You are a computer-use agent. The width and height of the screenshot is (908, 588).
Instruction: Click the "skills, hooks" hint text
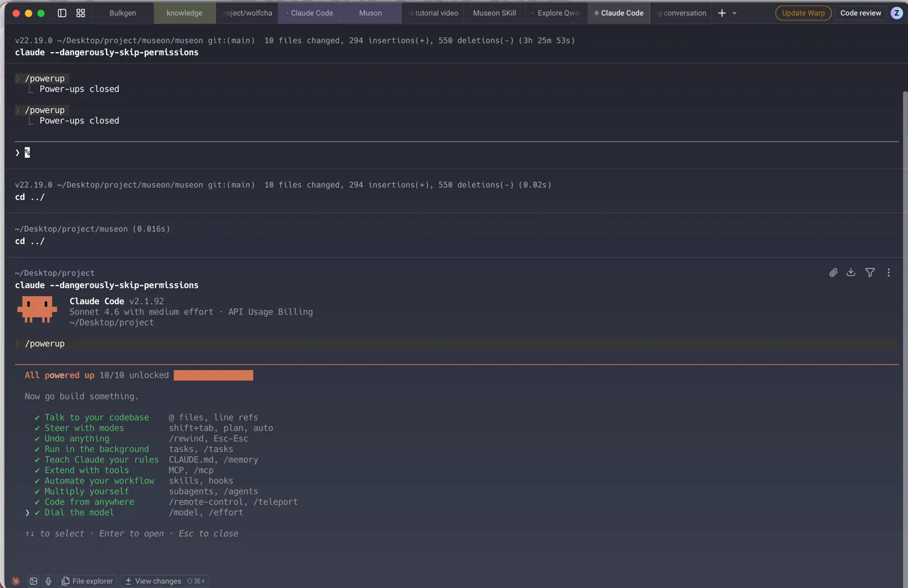coord(201,481)
